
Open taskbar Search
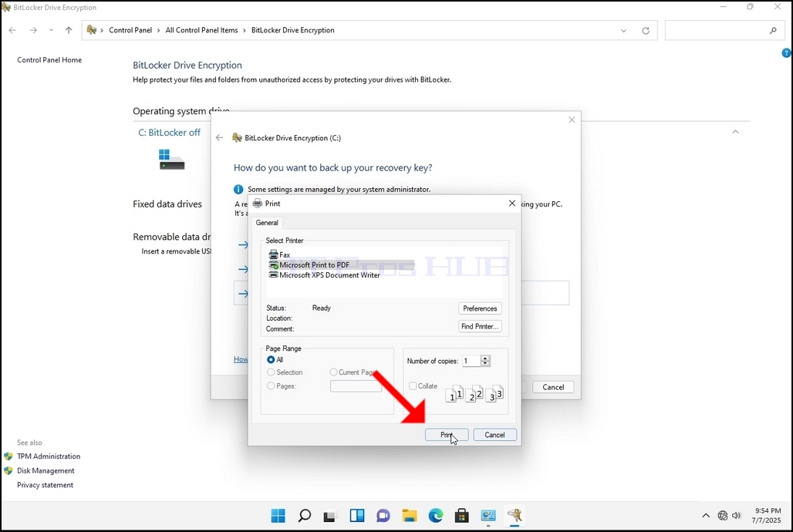[x=305, y=515]
